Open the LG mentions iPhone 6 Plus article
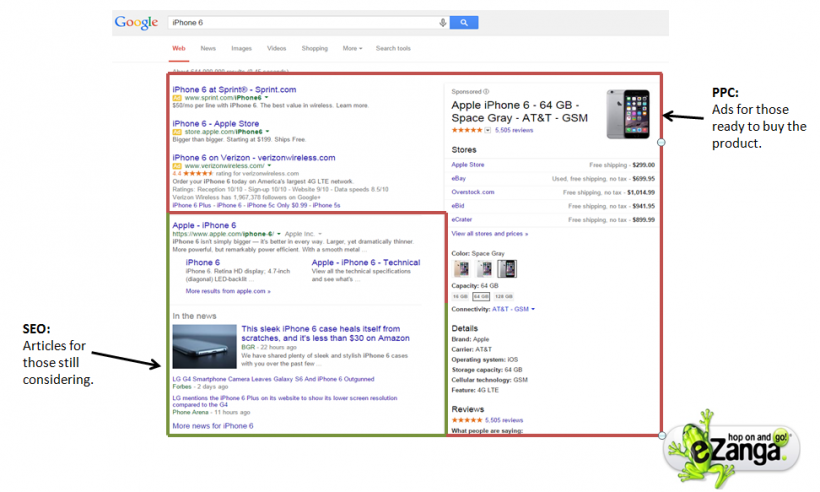This screenshot has height=492, width=820. coord(285,402)
